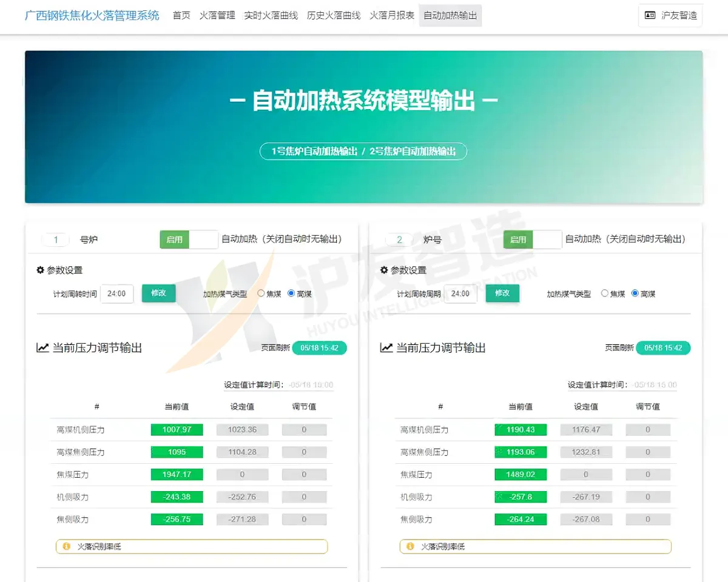Open 2号焦炉自动加热输出 from the banner link
Viewport: 728px width, 582px height.
coord(413,152)
